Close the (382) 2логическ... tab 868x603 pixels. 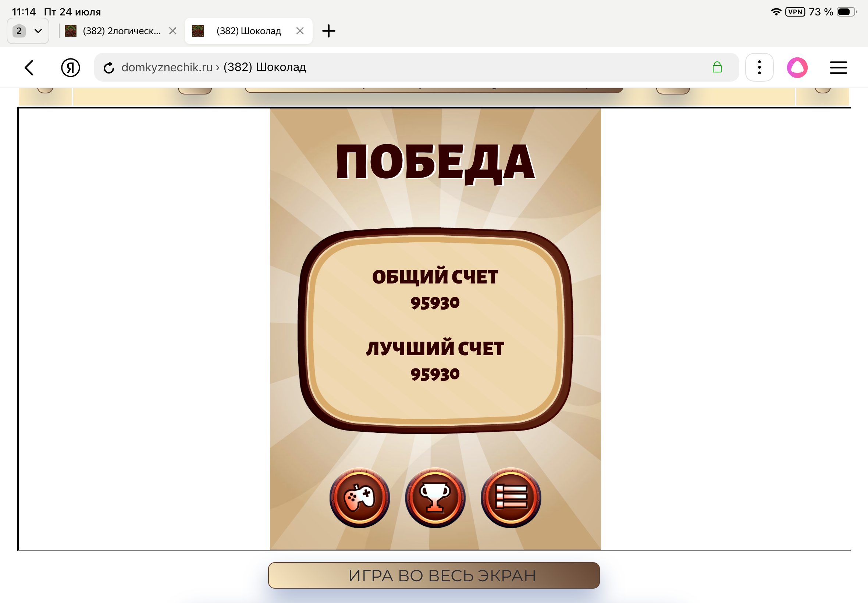pos(173,31)
